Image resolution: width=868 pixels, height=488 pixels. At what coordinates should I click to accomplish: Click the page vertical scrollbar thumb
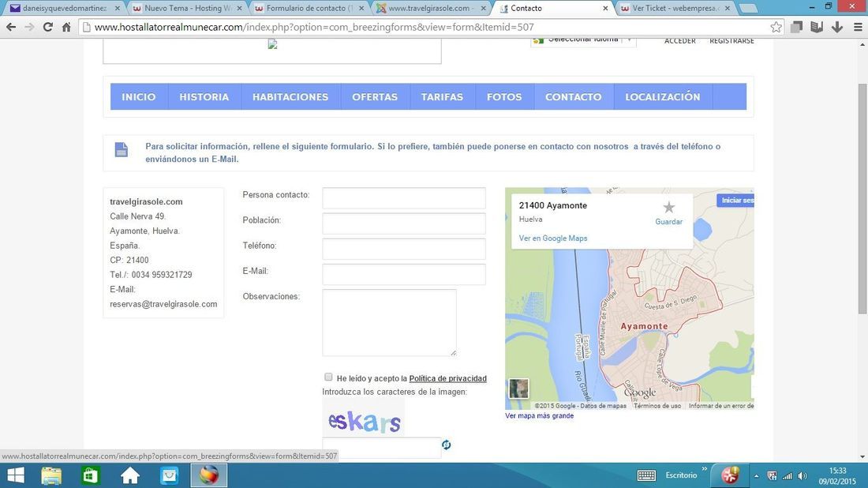[862, 198]
